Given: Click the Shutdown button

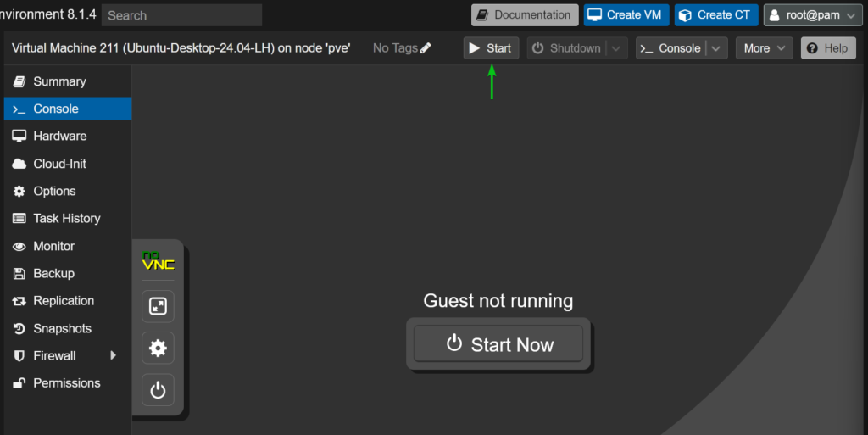Looking at the screenshot, I should [x=566, y=48].
